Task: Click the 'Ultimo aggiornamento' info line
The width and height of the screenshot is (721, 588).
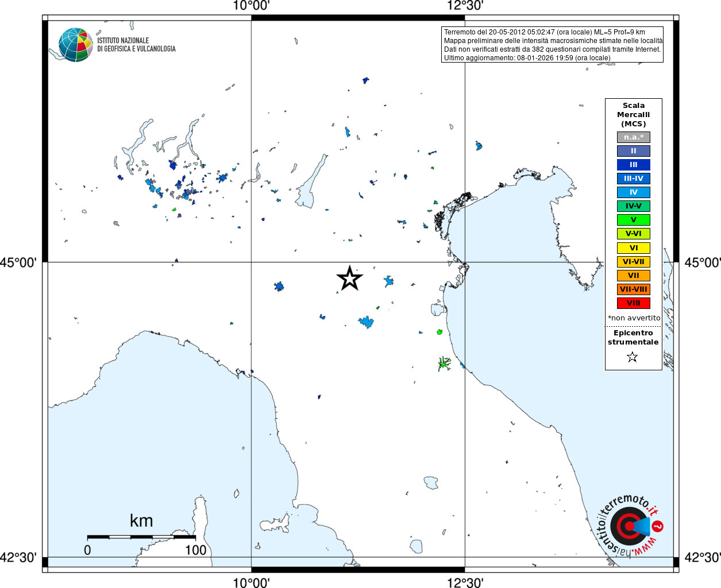Action: pos(527,58)
